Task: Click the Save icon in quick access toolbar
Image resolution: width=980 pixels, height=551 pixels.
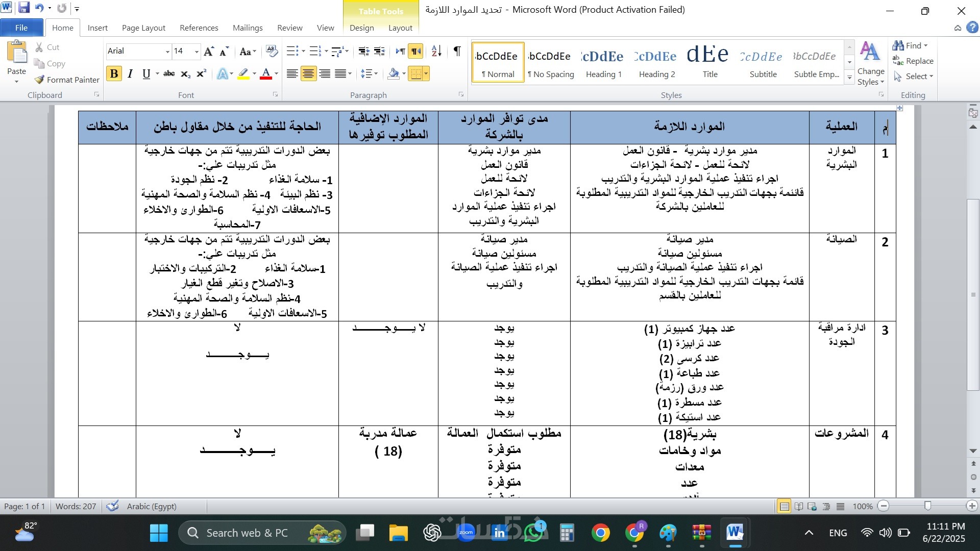Action: pos(23,8)
